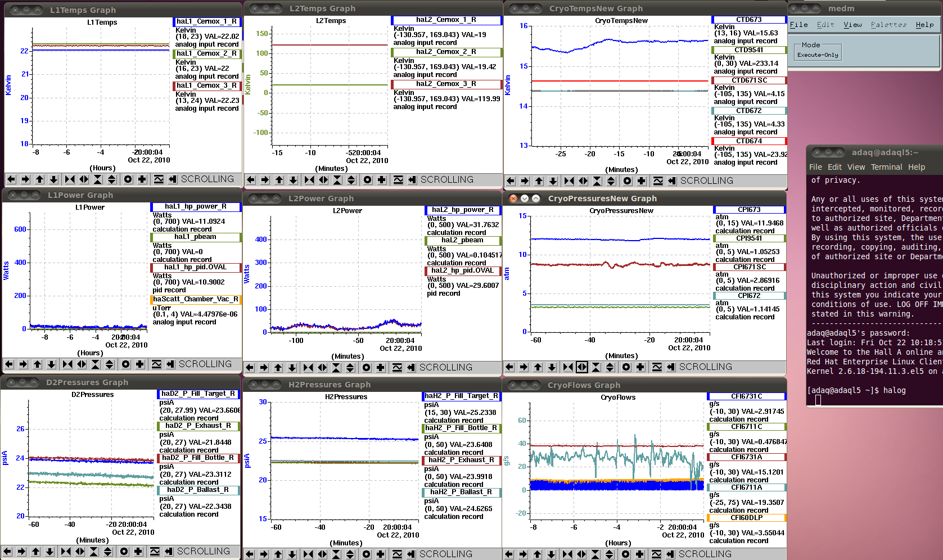The image size is (943, 560).
Task: Toggle scrolling mode arrow in D2Pressures Graph
Action: pos(169,552)
